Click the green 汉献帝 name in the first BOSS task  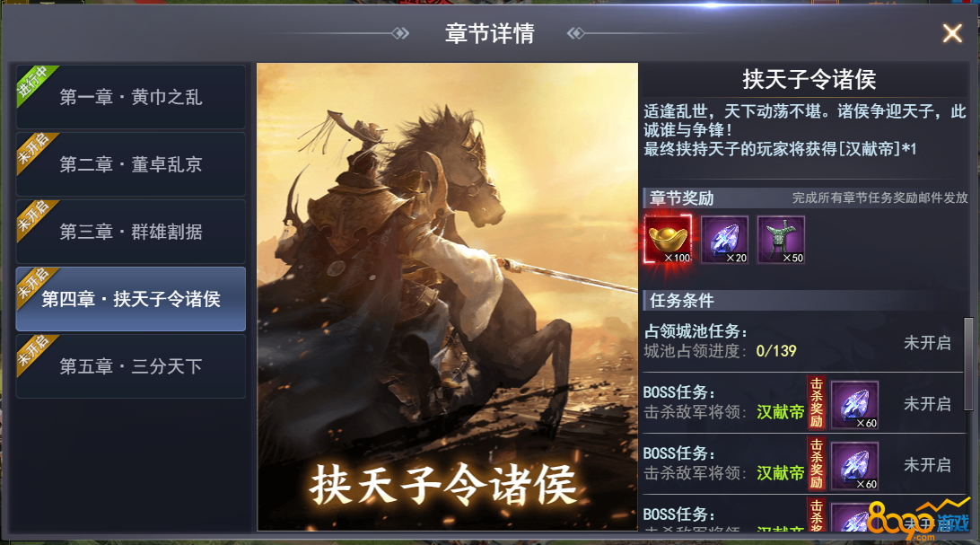780,412
